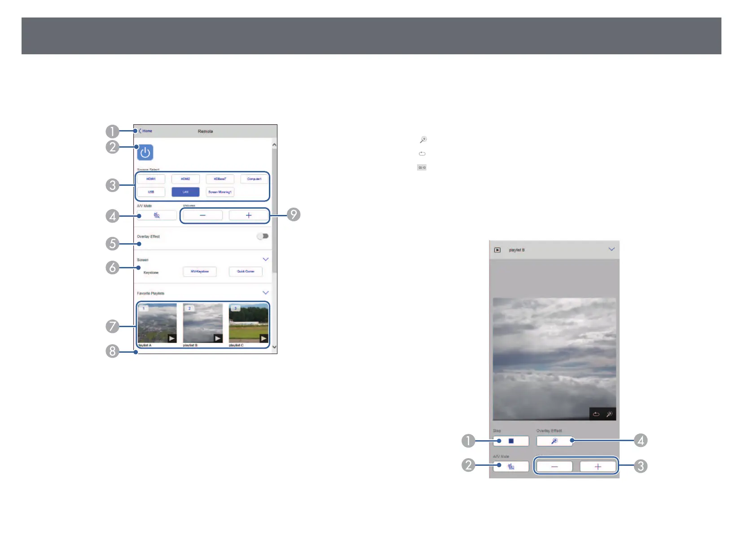Click A/V Mute icon below the Stop button
This screenshot has height=534, width=756.
511,467
